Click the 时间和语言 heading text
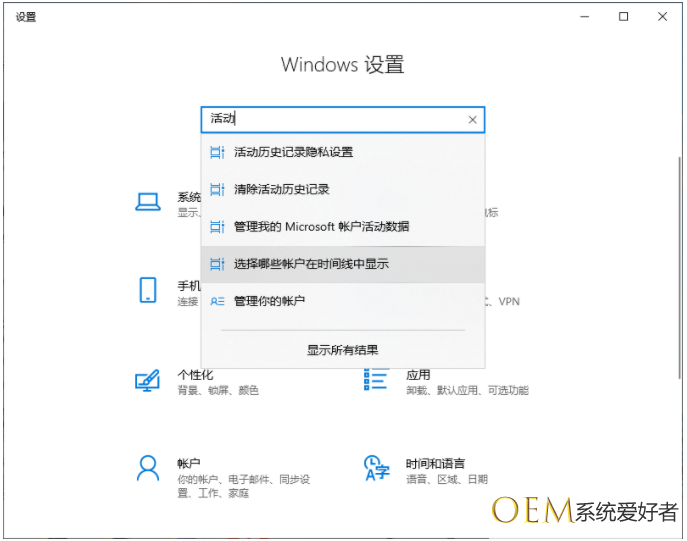The image size is (687, 541). pyautogui.click(x=435, y=464)
